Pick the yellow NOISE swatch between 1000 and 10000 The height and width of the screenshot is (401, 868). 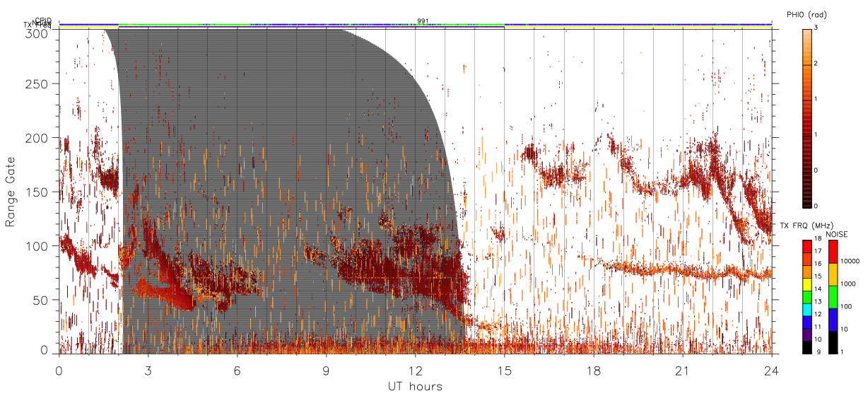[x=833, y=274]
